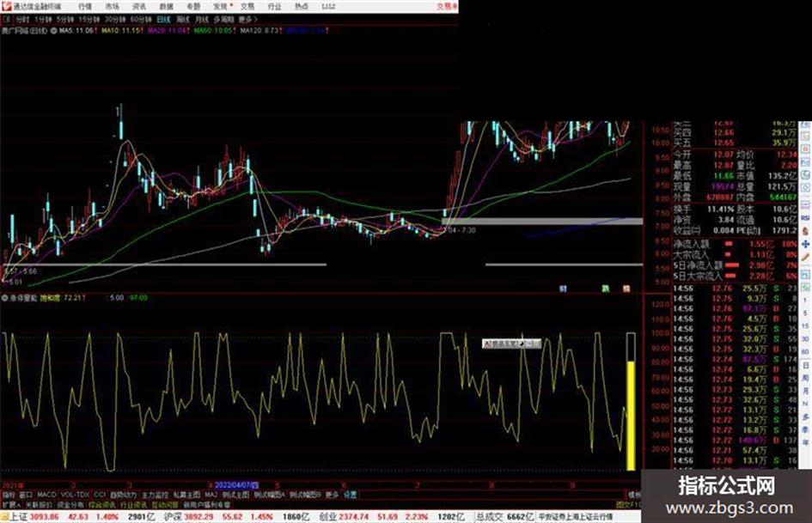Select 周 weekly period in right sidebar

coord(805,379)
